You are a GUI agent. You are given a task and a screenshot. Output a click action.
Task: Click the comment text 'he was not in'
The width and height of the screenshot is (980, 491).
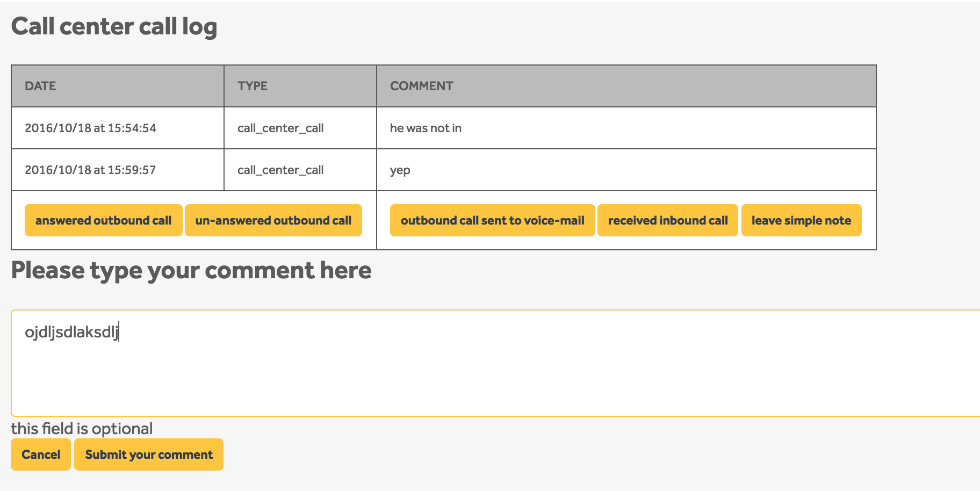[x=426, y=128]
